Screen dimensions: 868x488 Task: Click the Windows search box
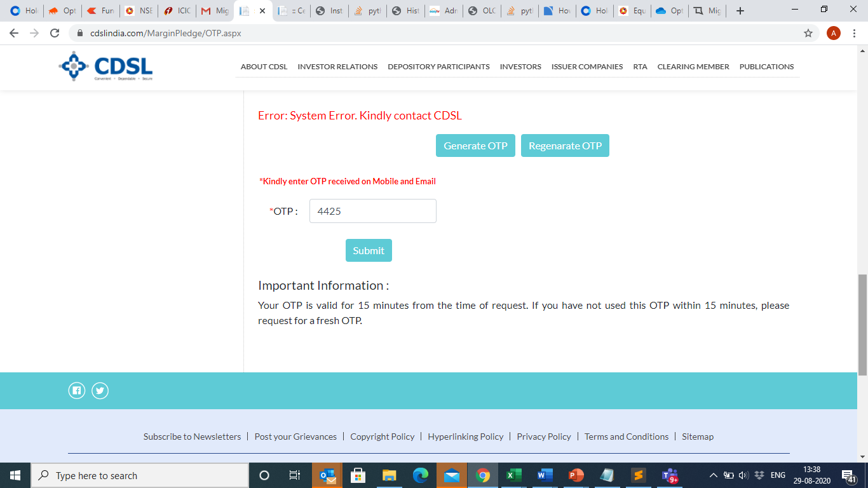[140, 475]
